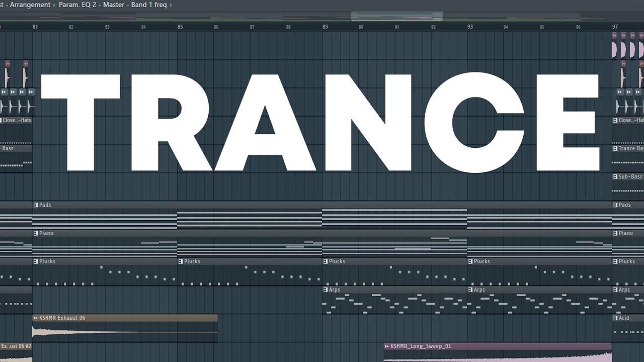
Task: Open the Plucks clip menu icon at bar 89
Action: (x=326, y=261)
